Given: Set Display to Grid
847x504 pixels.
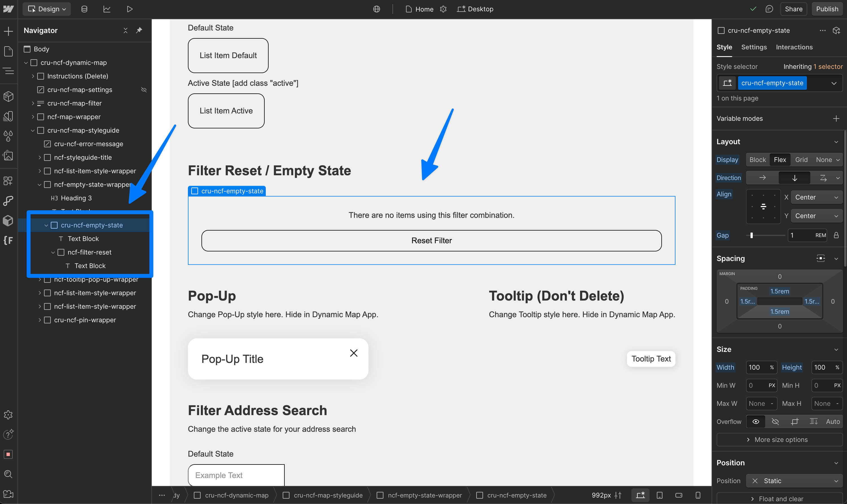Looking at the screenshot, I should click(801, 160).
